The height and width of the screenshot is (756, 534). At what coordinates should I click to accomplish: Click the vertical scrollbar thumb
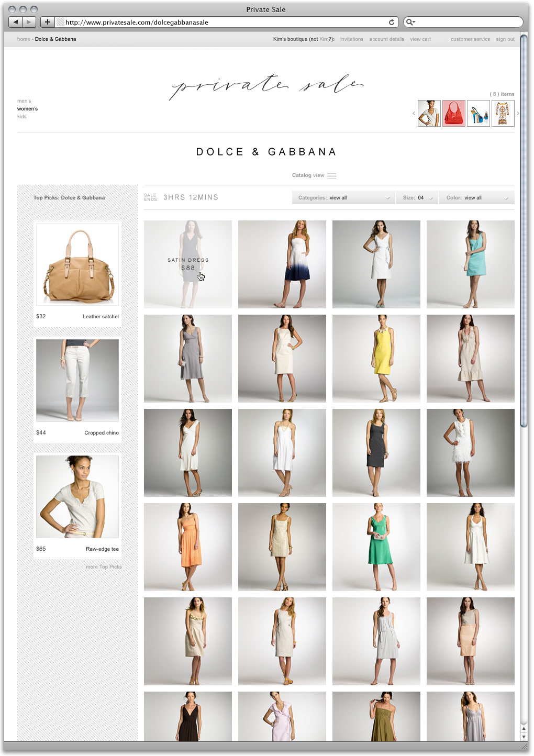pos(524,230)
